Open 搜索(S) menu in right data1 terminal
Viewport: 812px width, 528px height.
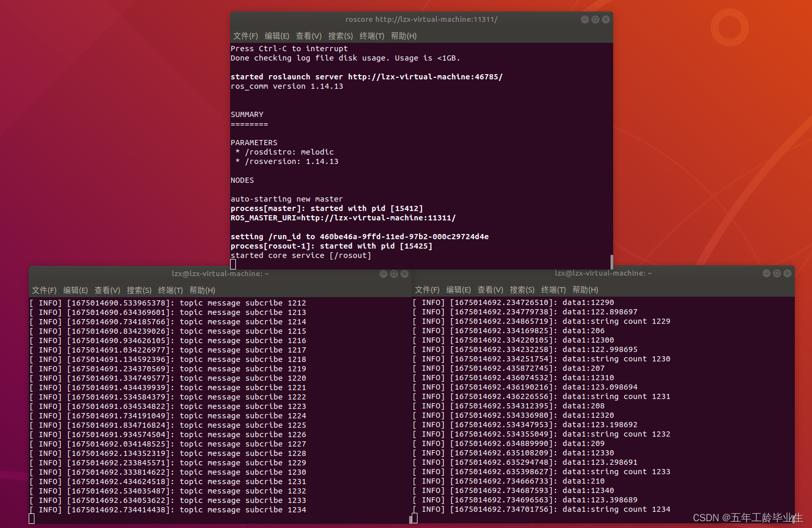(x=522, y=290)
